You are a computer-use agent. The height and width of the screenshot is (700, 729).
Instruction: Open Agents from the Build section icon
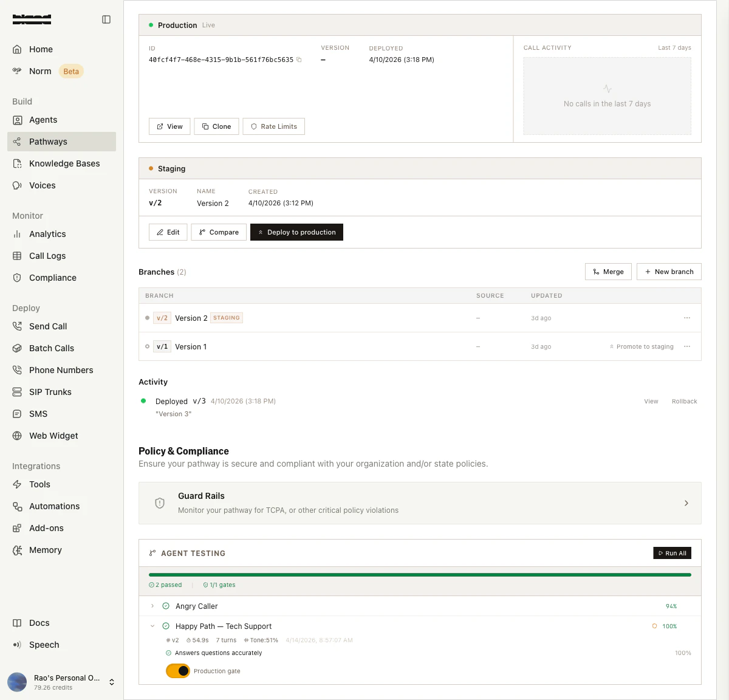coord(17,120)
